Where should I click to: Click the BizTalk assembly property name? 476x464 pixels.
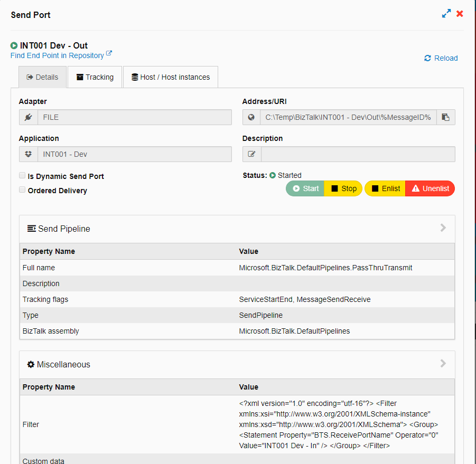click(51, 331)
